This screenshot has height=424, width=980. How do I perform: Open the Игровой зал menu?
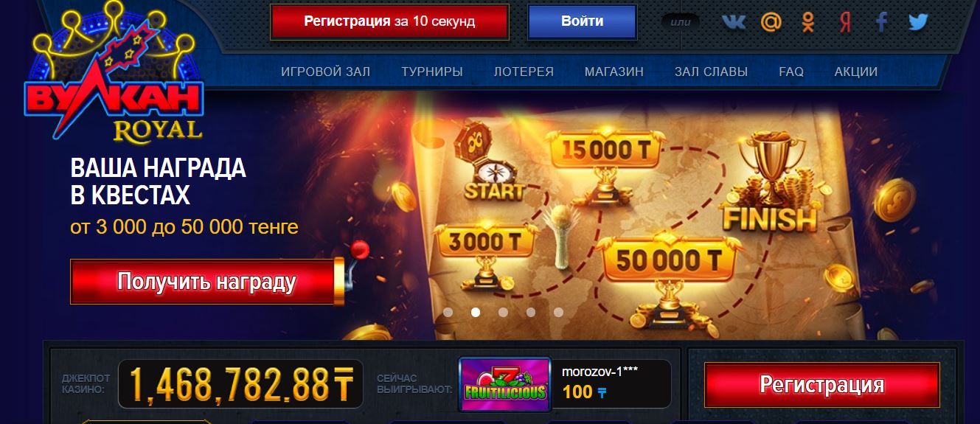(x=326, y=72)
